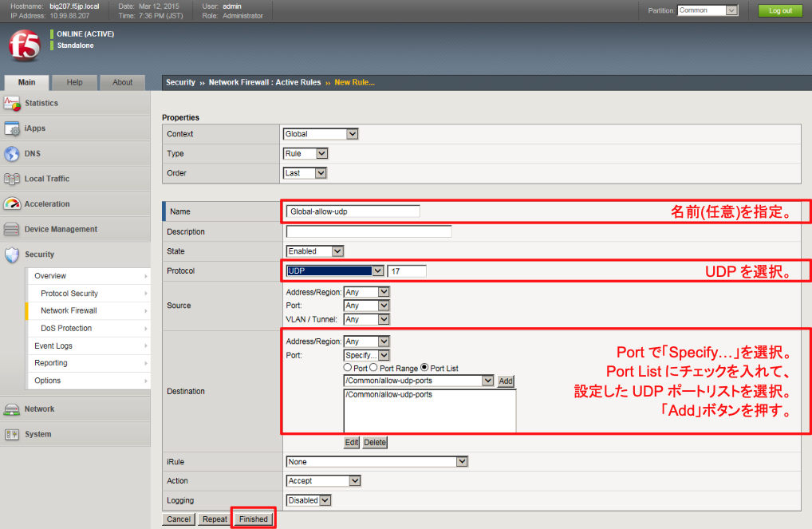This screenshot has width=812, height=529.
Task: Click the Local Traffic menu label
Action: click(47, 179)
